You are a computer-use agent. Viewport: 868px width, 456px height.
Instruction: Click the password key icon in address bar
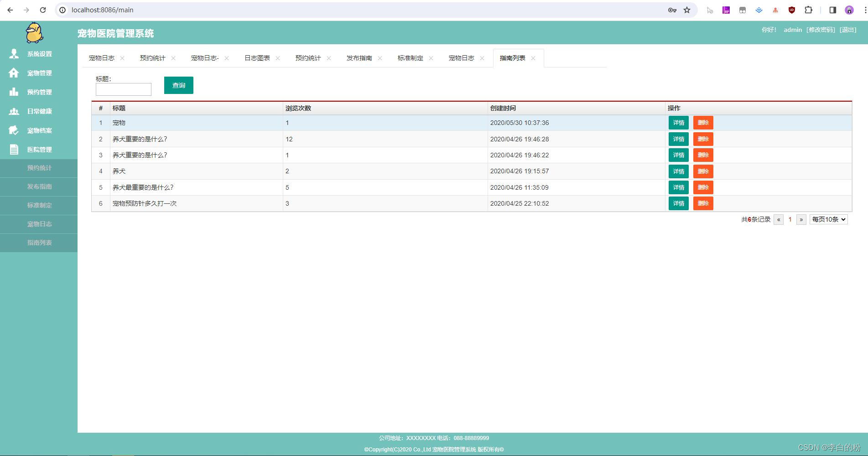[x=672, y=10]
